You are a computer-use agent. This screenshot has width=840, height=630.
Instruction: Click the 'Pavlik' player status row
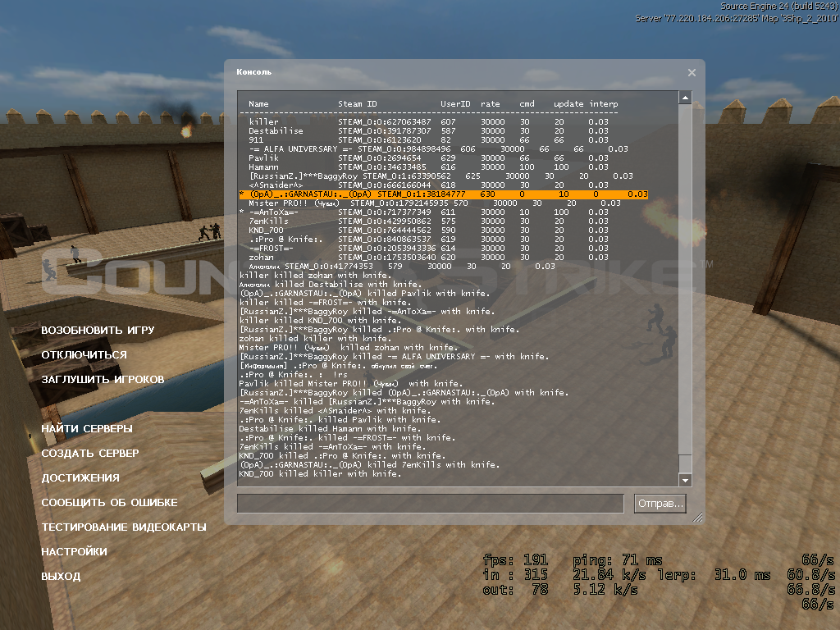tap(428, 158)
